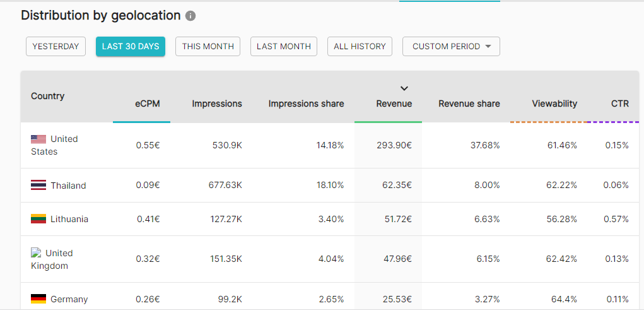Click the Thailand flag icon
Viewport: 644px width, 313px height.
[38, 186]
